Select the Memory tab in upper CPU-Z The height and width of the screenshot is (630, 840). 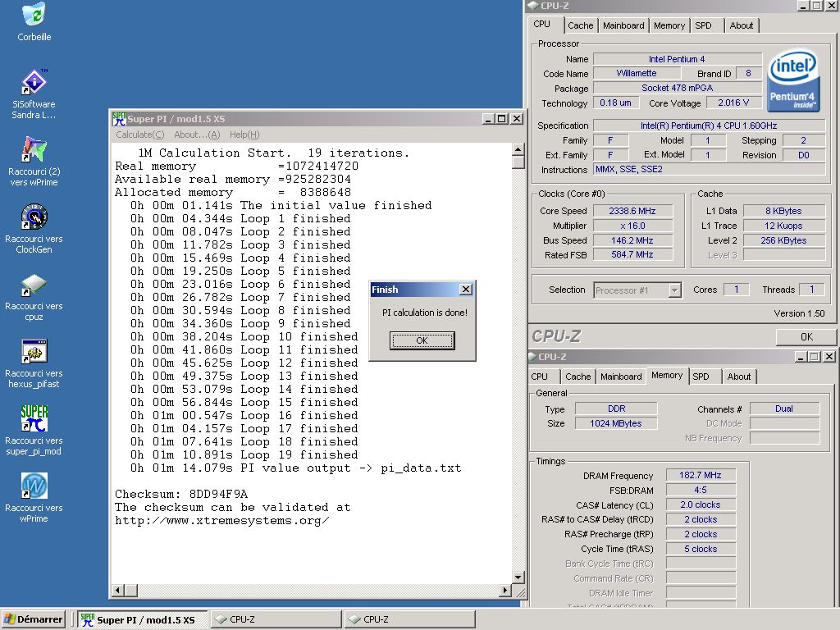[669, 25]
